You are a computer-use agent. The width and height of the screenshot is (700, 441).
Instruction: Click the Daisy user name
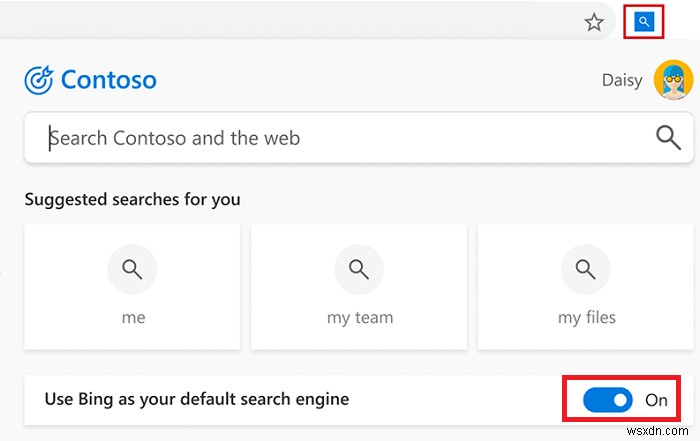pyautogui.click(x=622, y=80)
